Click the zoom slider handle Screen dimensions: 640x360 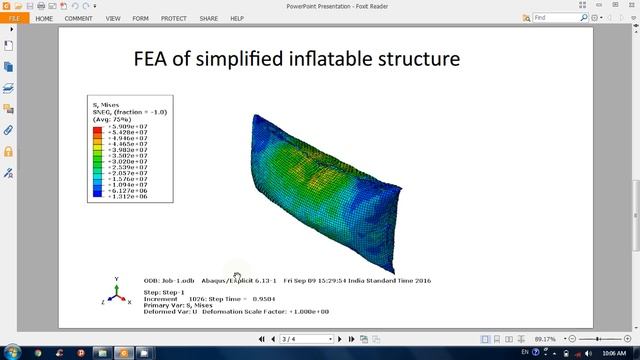598,339
